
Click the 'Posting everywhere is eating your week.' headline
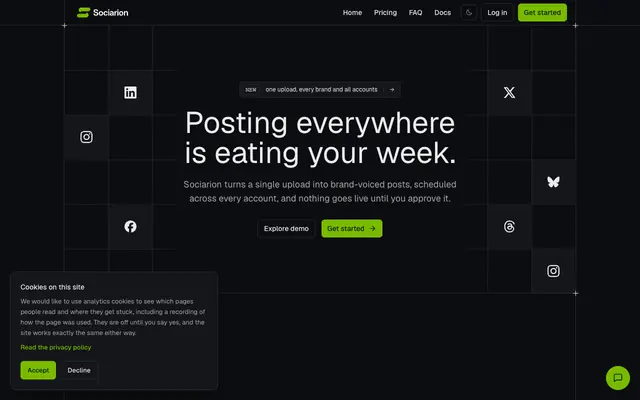pos(320,138)
